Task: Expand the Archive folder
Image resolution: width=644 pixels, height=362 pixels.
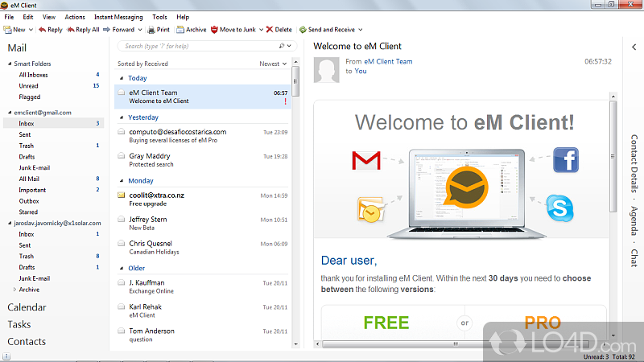Action: (x=14, y=290)
